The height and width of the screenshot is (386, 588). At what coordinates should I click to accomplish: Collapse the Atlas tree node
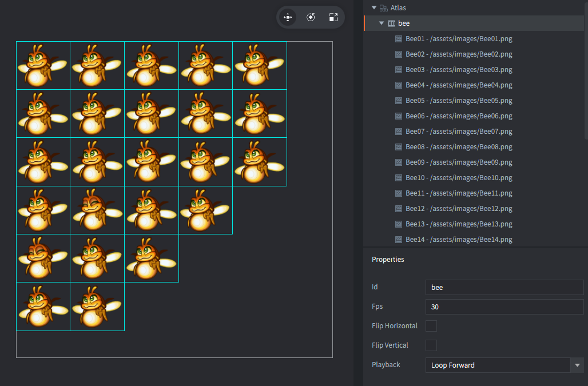point(374,8)
